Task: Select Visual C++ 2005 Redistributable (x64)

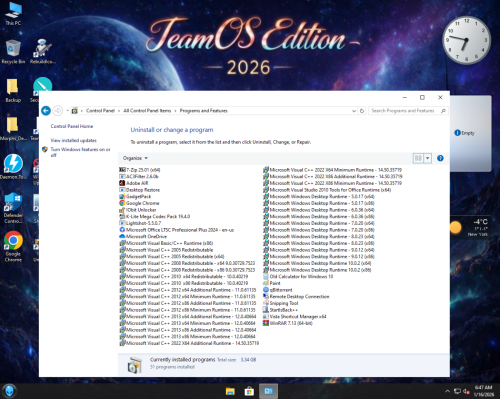Action: coord(172,257)
